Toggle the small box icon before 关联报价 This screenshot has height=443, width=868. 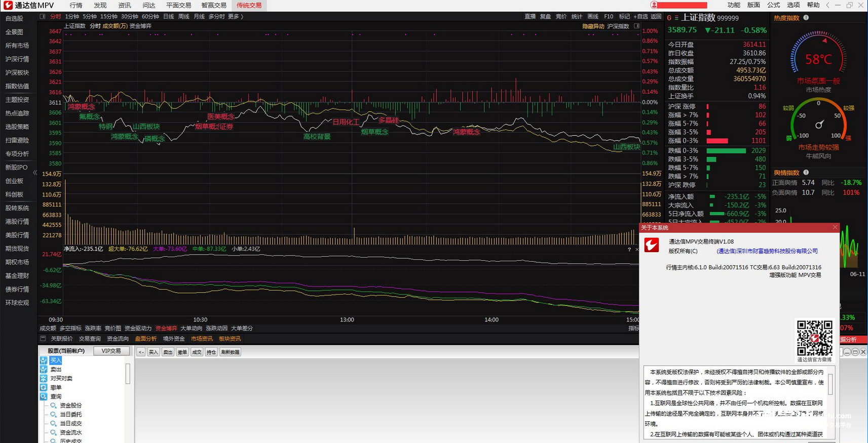(43, 339)
